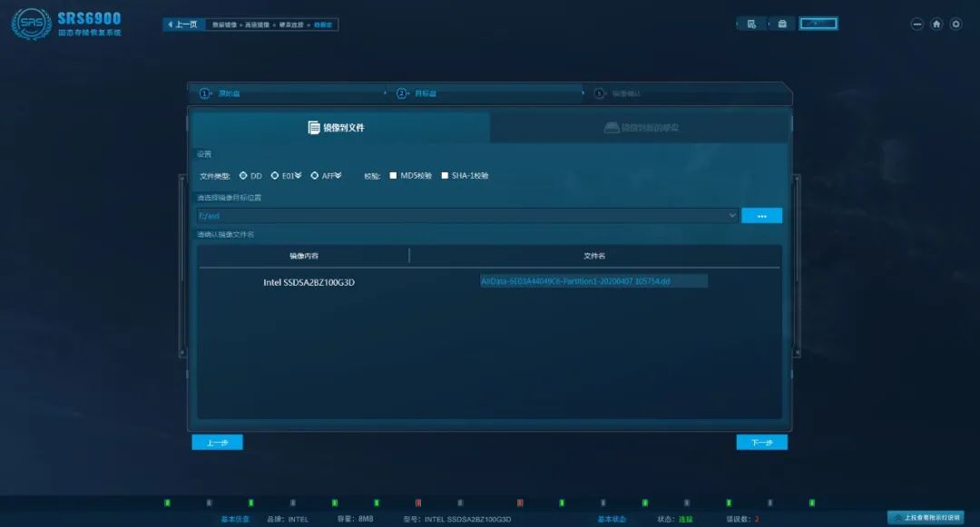
Task: Click the home icon in the top right
Action: (x=936, y=24)
